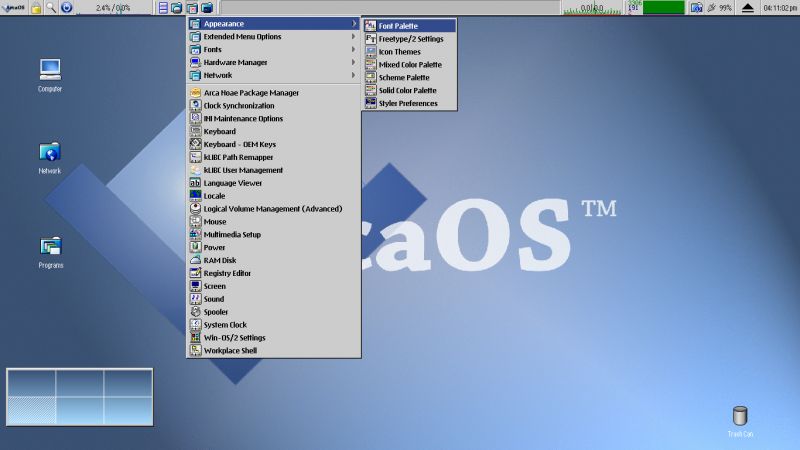The height and width of the screenshot is (450, 800).
Task: Click the yellow padlock lockup icon
Action: [x=36, y=8]
